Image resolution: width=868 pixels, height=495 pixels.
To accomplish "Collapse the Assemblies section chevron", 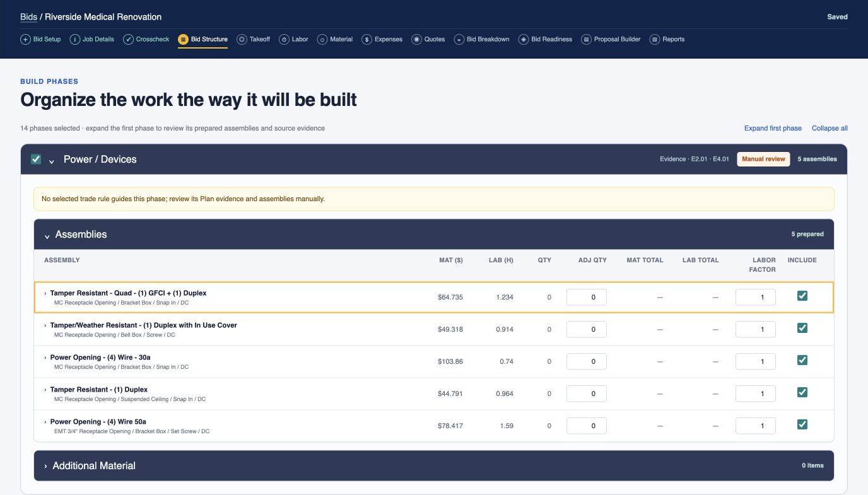I will point(47,235).
